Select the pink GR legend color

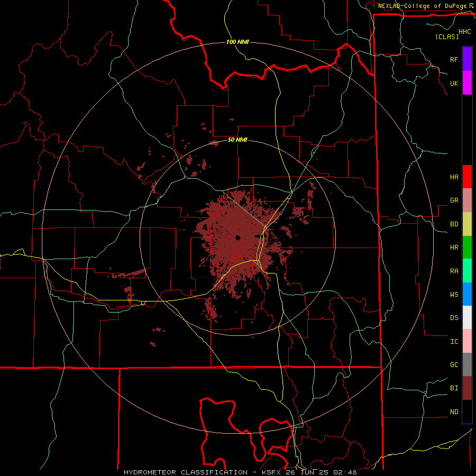[467, 200]
